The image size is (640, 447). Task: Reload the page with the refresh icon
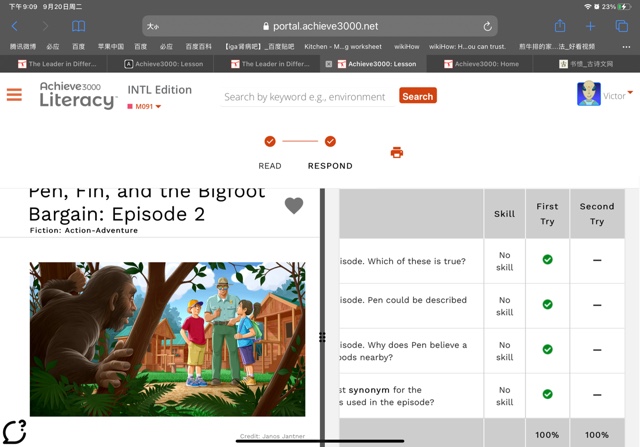pyautogui.click(x=487, y=27)
